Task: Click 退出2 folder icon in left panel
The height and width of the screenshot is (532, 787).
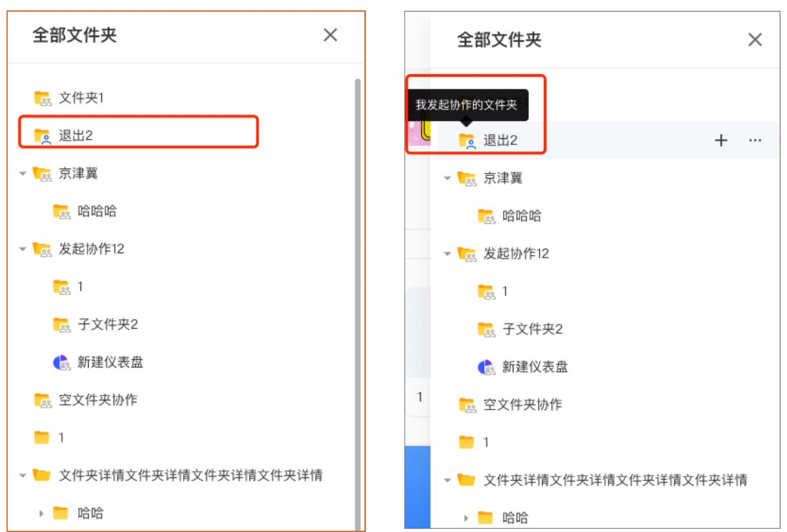Action: point(42,135)
